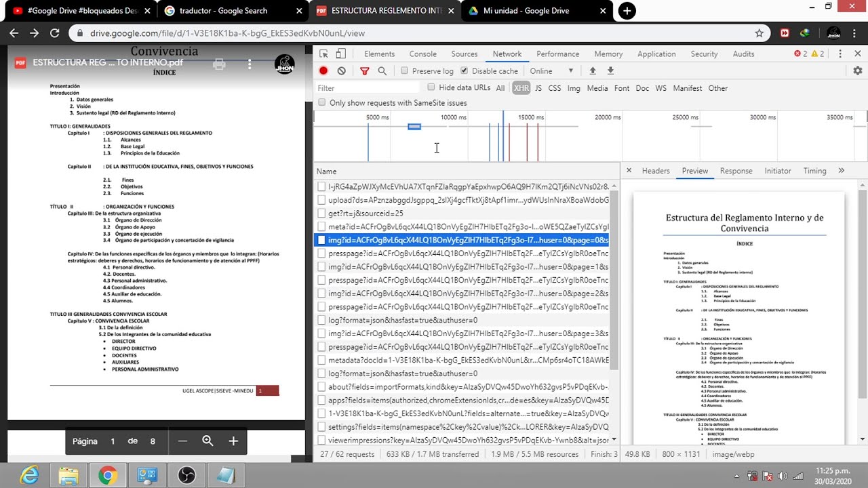The height and width of the screenshot is (488, 868).
Task: Switch to the Elements panel
Action: click(x=379, y=54)
